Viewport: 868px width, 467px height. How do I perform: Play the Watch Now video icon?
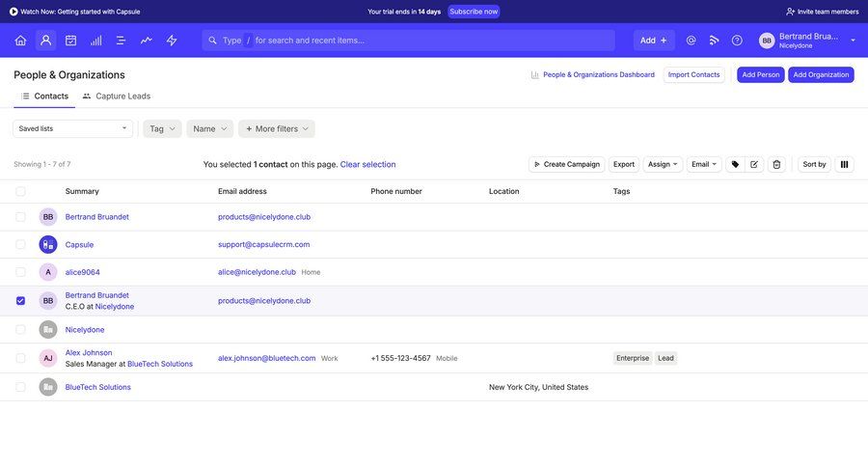(x=14, y=12)
